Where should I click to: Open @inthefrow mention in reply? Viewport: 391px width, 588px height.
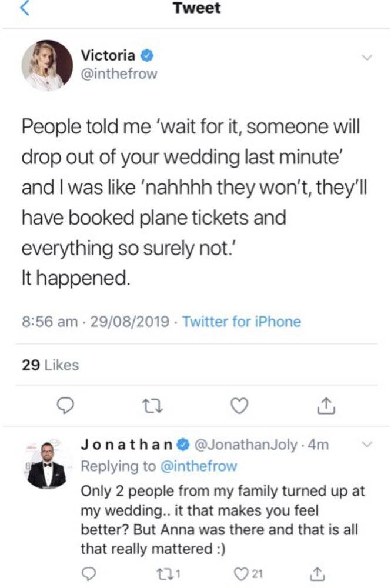199,466
